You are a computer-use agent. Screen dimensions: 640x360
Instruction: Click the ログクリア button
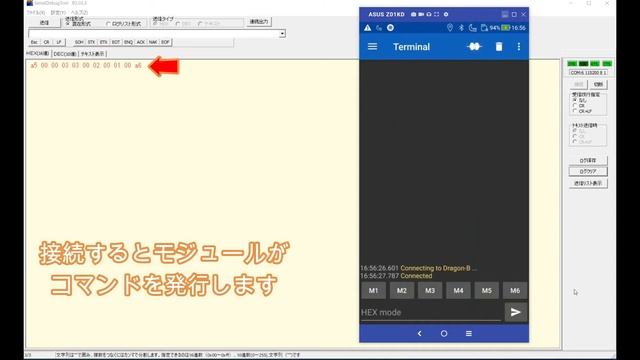click(588, 171)
